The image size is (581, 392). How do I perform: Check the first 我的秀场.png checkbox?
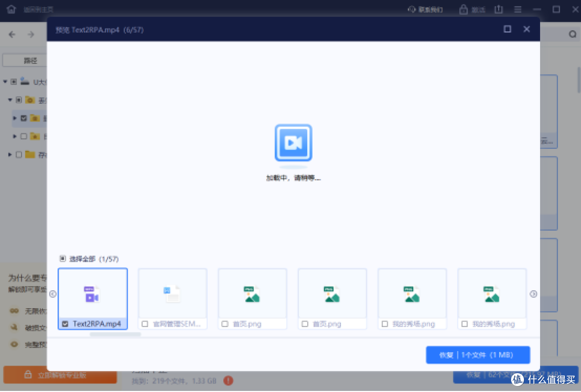click(385, 324)
